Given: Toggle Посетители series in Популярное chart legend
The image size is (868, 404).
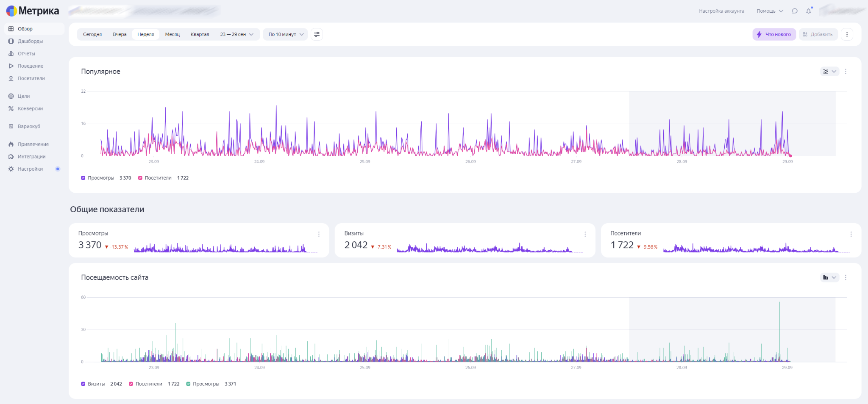Looking at the screenshot, I should [140, 178].
